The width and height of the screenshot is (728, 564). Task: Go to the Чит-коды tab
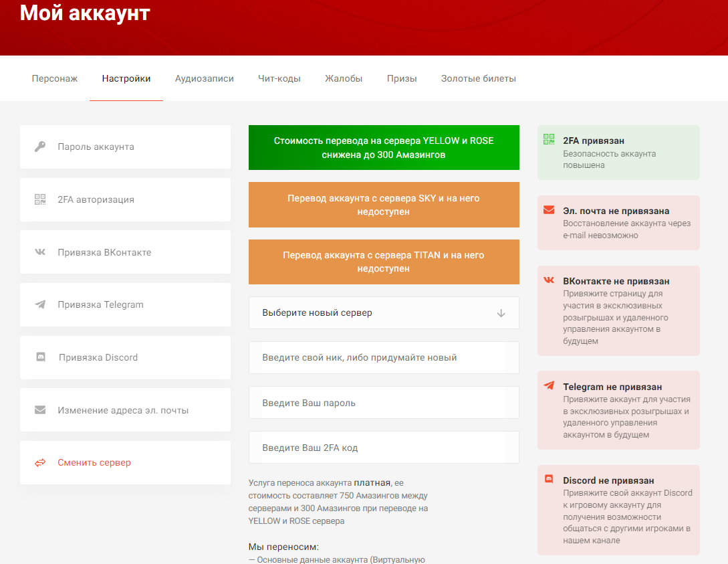[x=279, y=78]
